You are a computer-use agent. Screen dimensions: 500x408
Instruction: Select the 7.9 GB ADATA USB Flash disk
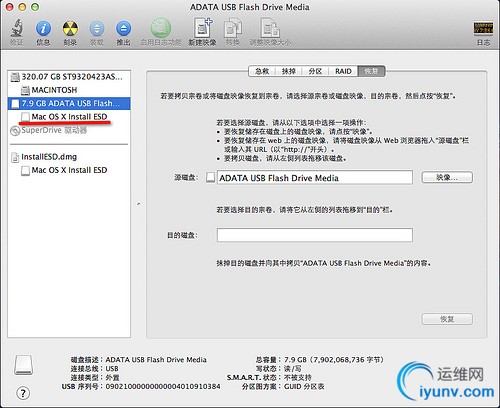coord(69,103)
